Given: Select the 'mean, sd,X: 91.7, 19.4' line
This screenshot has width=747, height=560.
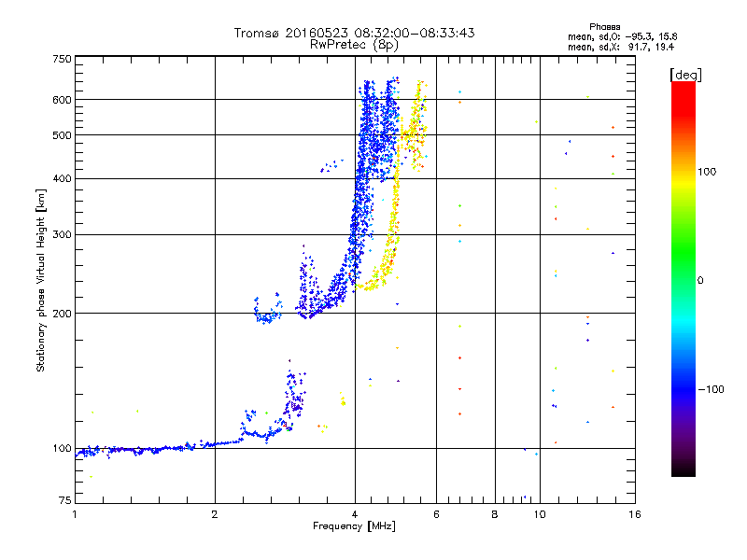Looking at the screenshot, I should tap(621, 48).
